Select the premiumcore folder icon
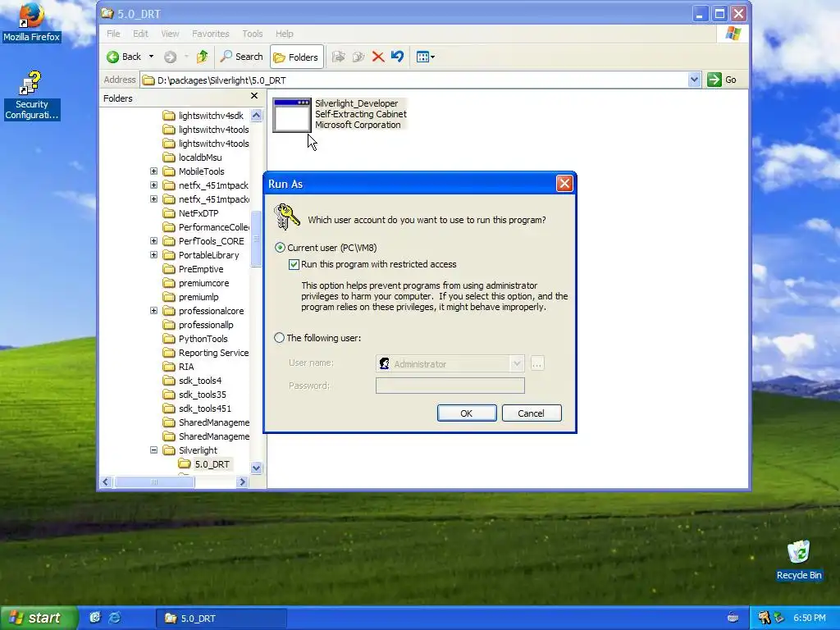Screen dimensions: 840x630 point(169,283)
